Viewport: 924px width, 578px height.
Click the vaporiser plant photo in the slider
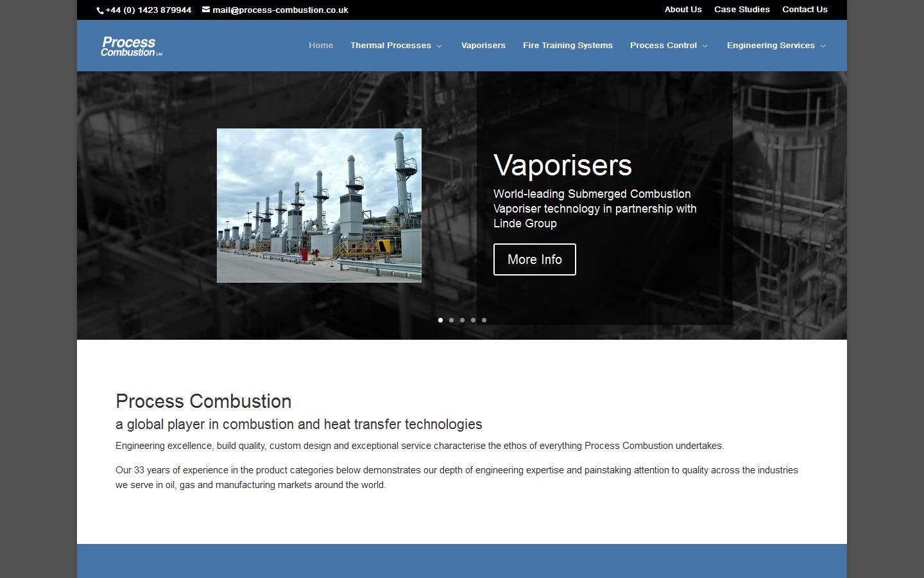coord(319,205)
